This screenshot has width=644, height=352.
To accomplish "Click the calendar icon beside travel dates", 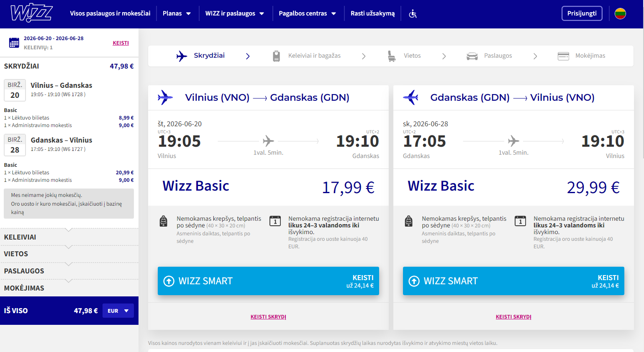I will coord(14,43).
